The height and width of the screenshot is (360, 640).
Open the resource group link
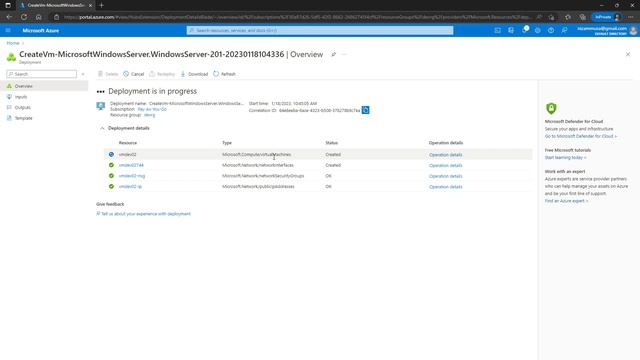click(x=149, y=115)
